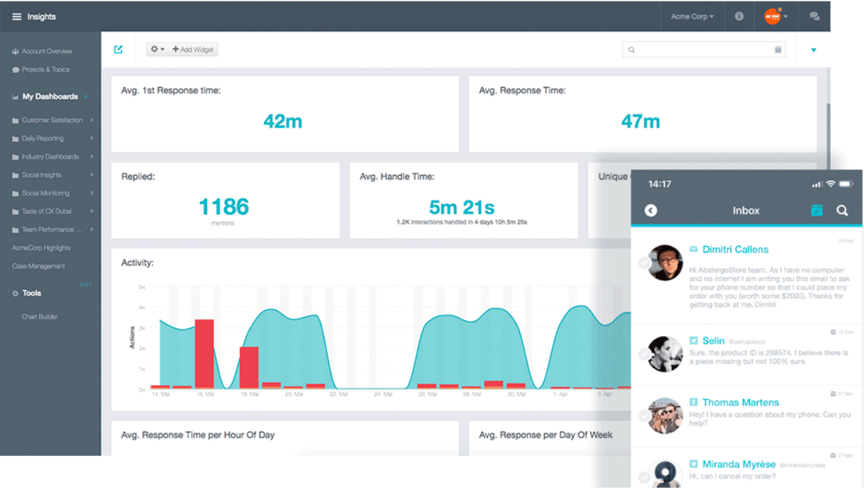
Task: Click the teal dropdown arrow at top right
Action: 813,50
